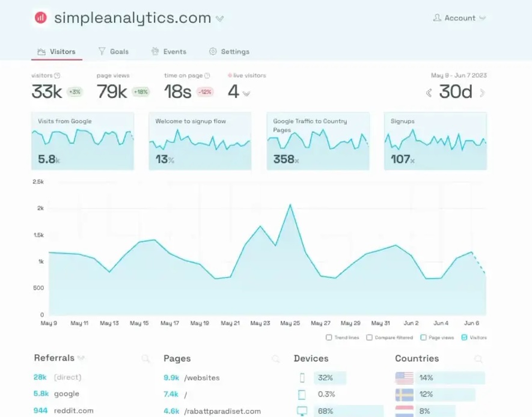The image size is (532, 417).
Task: Click the Sweden flag icon
Action: pyautogui.click(x=404, y=395)
